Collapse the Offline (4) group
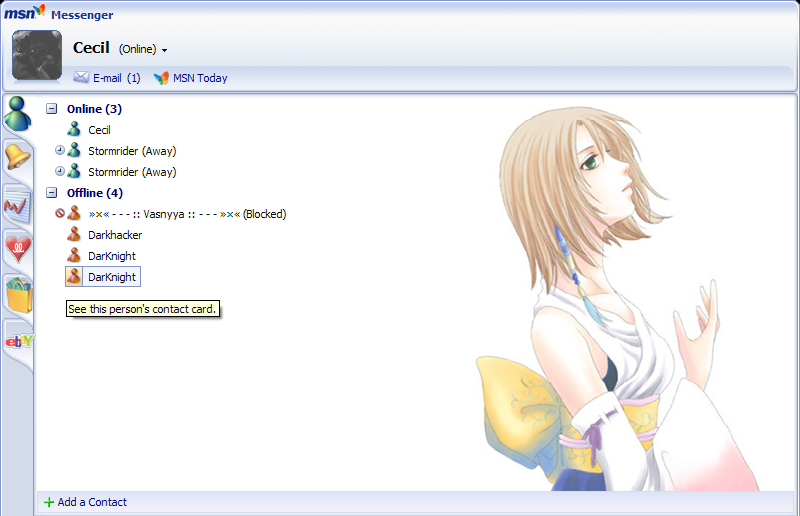This screenshot has height=516, width=800. (52, 193)
